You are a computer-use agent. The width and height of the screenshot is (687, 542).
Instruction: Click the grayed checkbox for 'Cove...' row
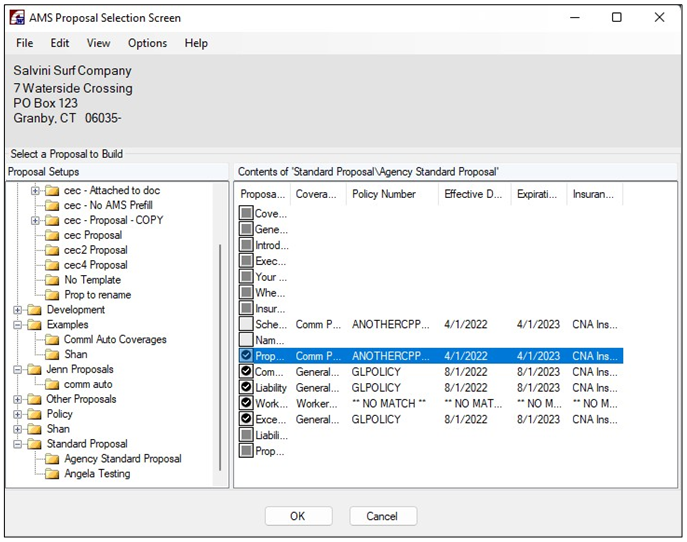(246, 213)
